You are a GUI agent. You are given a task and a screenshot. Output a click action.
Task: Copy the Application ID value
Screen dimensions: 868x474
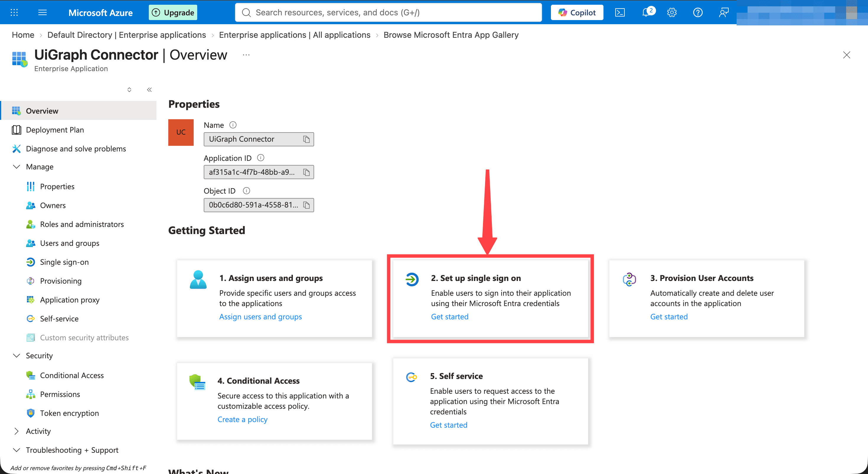point(306,172)
